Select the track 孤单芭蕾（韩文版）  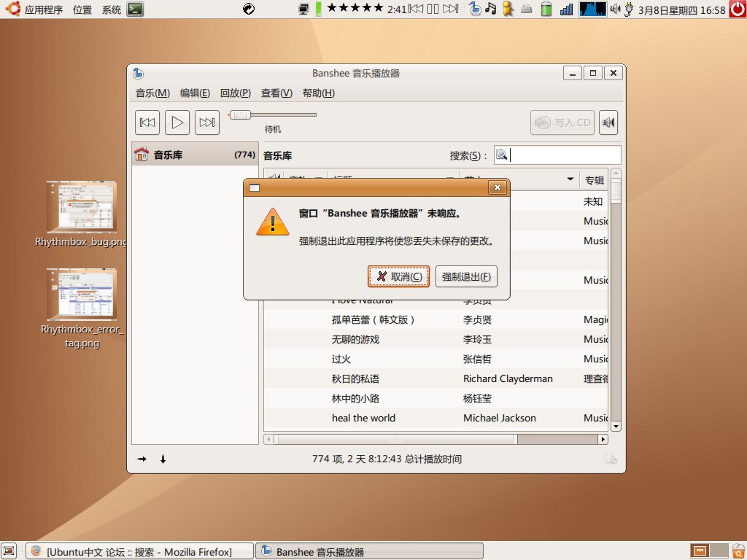tap(373, 319)
